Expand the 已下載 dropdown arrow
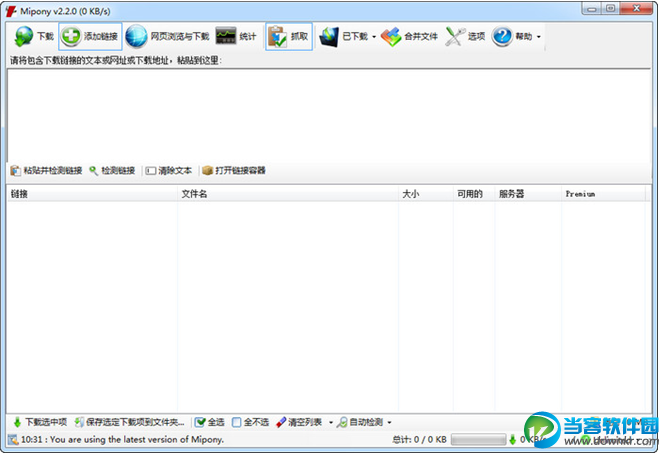 (374, 37)
